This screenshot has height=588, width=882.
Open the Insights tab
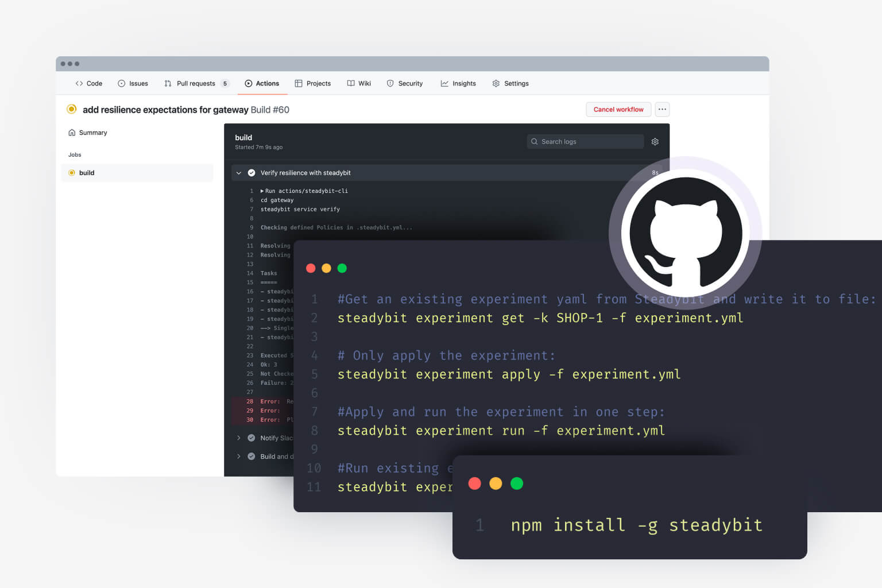(458, 83)
